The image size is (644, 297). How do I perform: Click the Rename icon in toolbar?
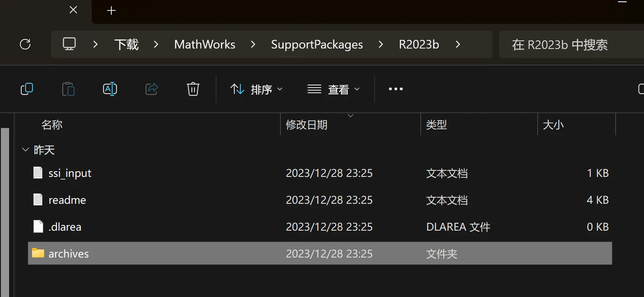coord(110,89)
